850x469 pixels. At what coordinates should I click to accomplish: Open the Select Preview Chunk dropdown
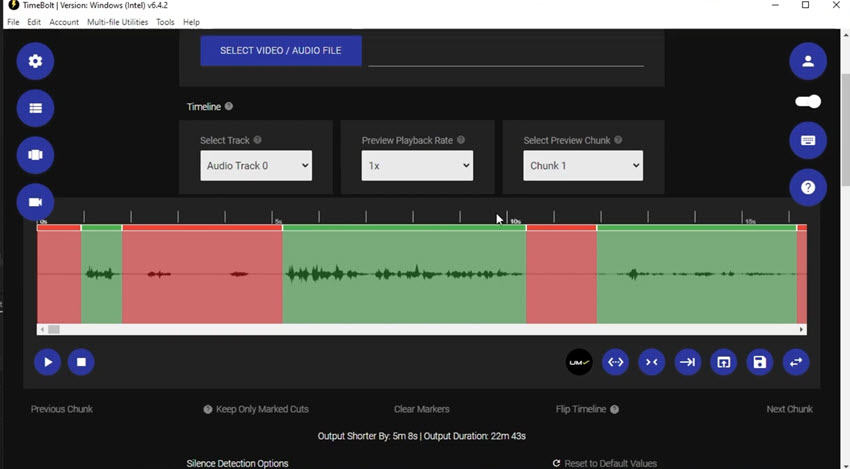tap(583, 165)
